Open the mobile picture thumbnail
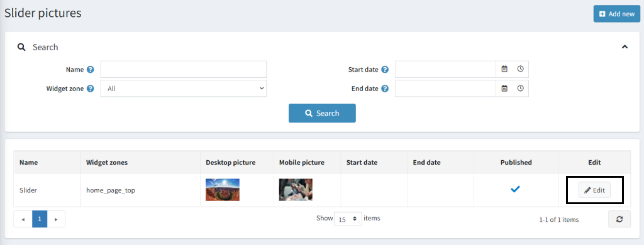Viewport: 644px width, 245px height. (296, 190)
